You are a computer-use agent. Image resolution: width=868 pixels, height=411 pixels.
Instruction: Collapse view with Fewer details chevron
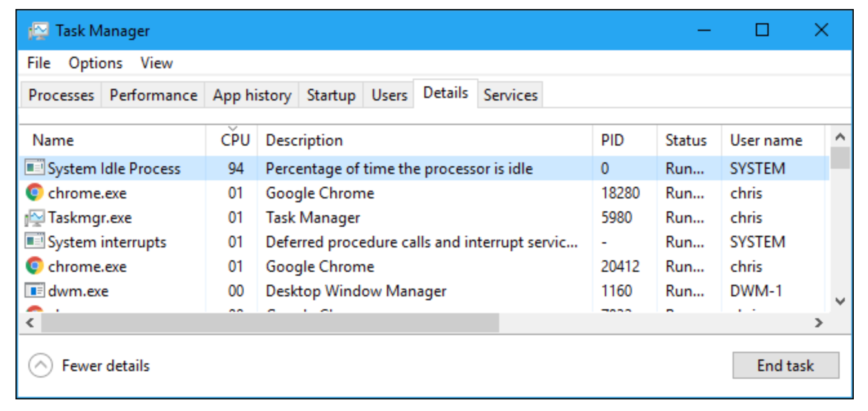coord(40,366)
